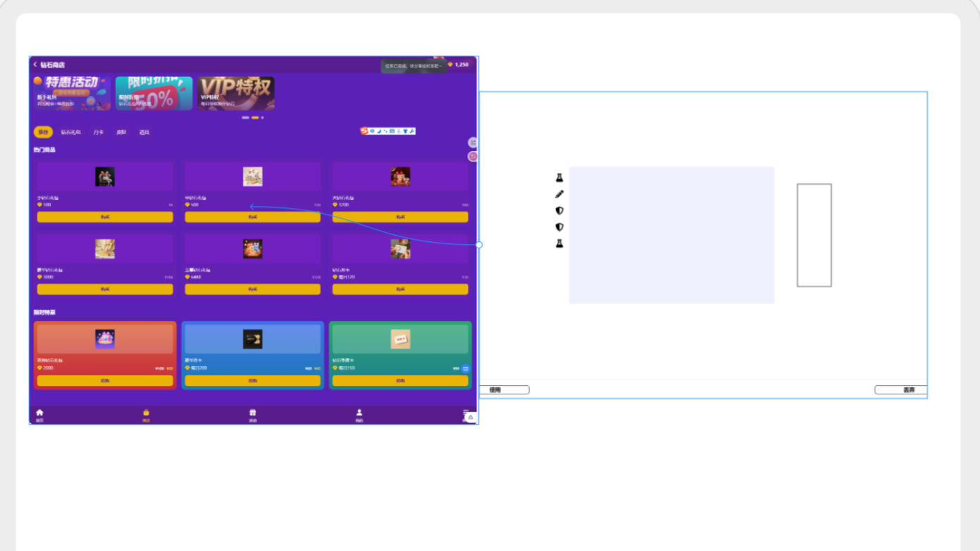Click the pencil icon in the right frame
This screenshot has height=551, width=980.
(559, 194)
